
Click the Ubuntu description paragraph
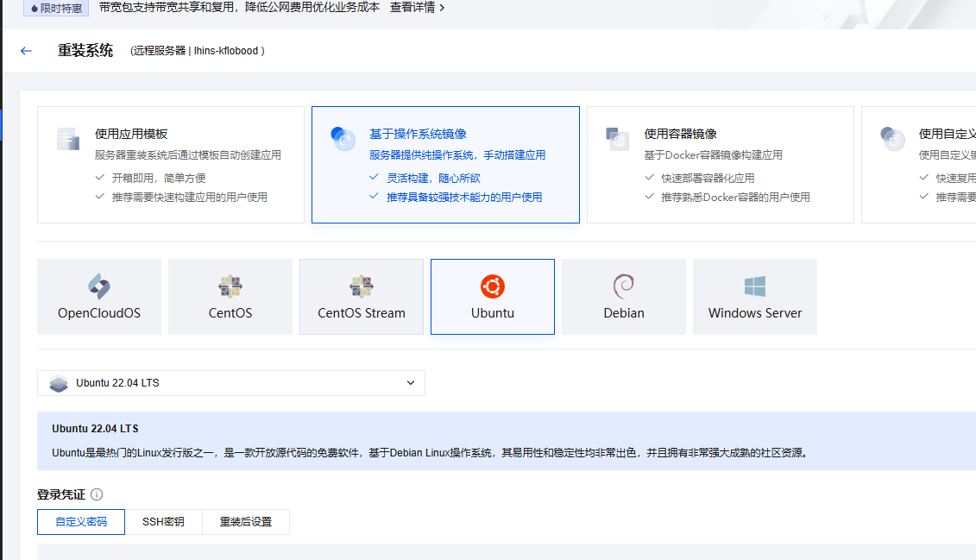click(431, 453)
